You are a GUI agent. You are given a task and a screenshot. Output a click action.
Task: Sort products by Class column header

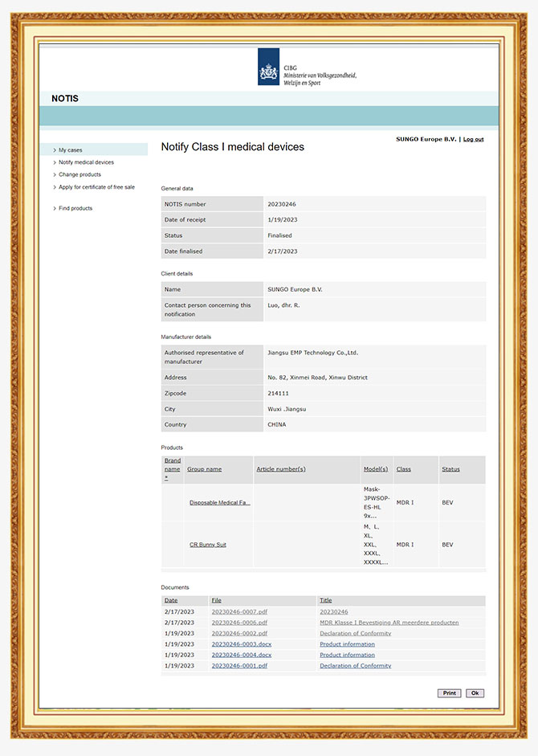point(403,469)
